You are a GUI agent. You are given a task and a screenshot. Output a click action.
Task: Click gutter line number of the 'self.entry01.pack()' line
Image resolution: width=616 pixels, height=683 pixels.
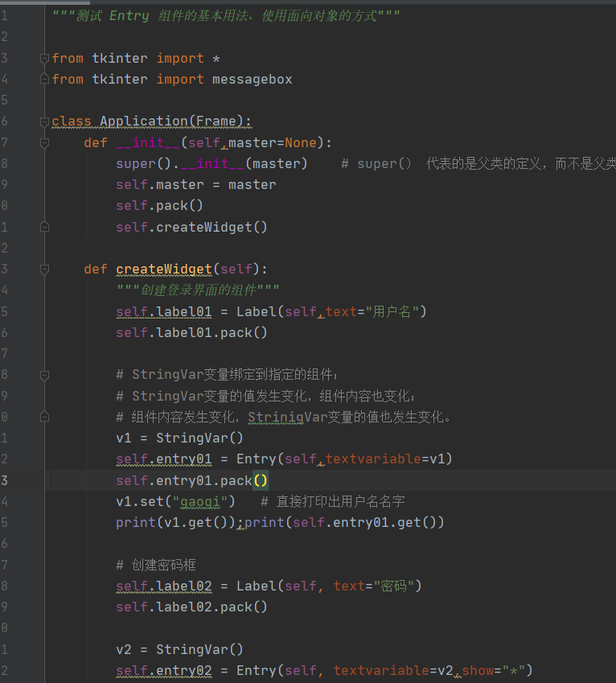pos(4,481)
